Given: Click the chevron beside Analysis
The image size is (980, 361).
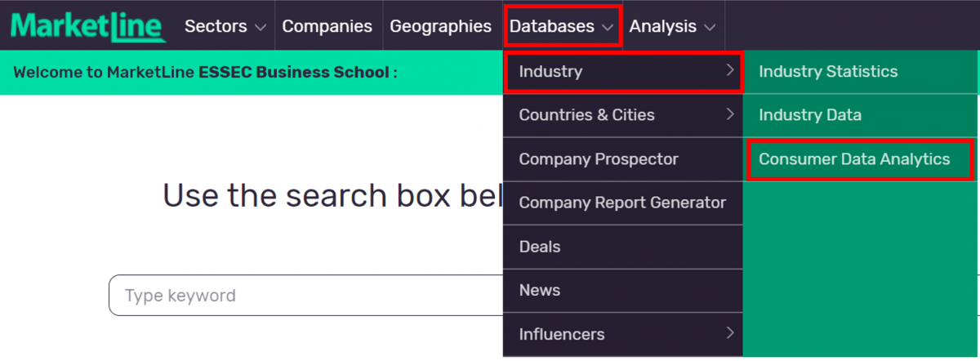Looking at the screenshot, I should click(x=709, y=27).
